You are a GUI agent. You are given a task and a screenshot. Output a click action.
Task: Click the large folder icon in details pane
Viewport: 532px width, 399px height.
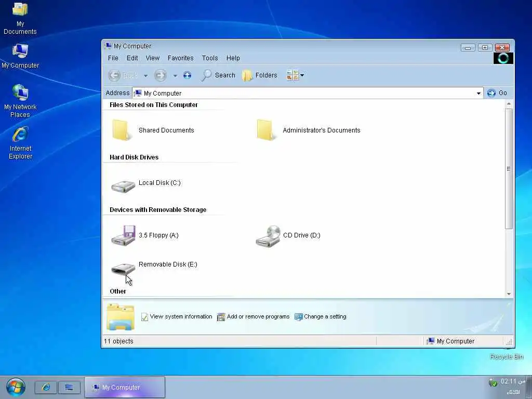[x=121, y=317]
